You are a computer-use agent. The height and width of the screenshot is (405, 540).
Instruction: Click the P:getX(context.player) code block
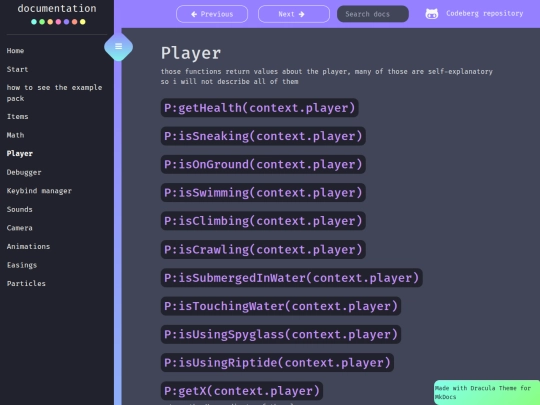[x=242, y=391]
